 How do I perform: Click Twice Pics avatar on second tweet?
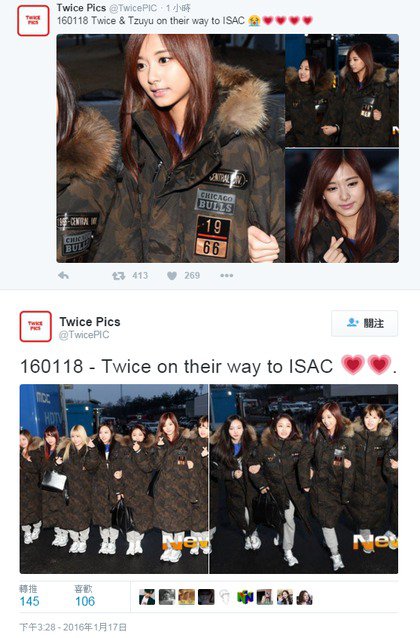pyautogui.click(x=36, y=326)
